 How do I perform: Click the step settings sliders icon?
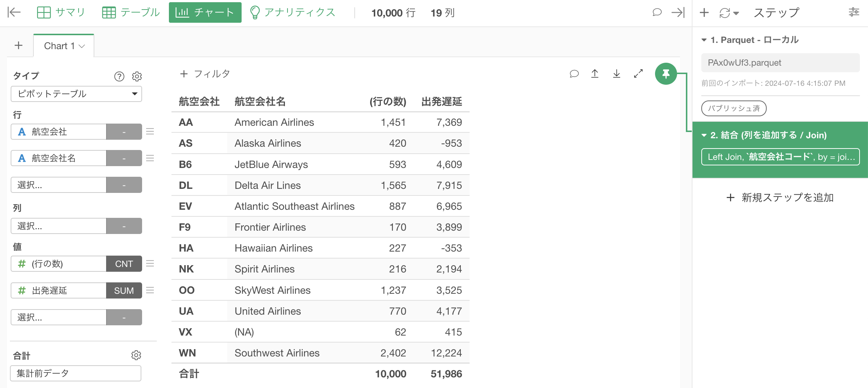[854, 12]
